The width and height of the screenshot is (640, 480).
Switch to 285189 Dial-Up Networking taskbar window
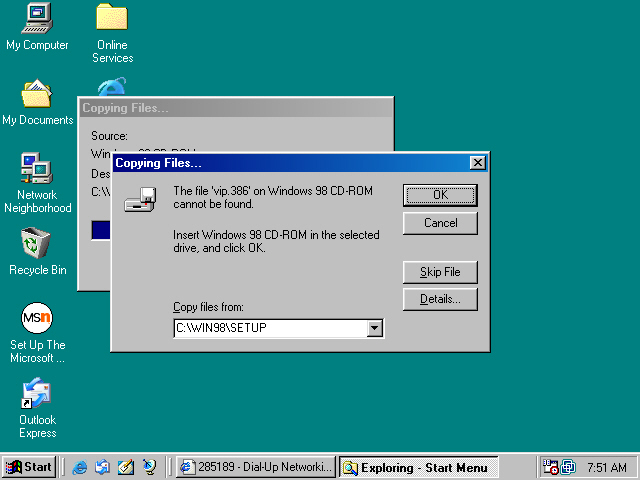click(256, 467)
